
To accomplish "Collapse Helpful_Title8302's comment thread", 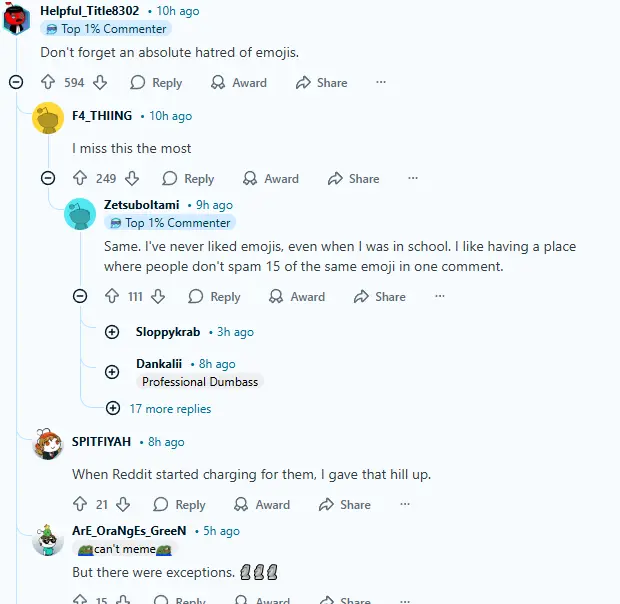I will click(16, 82).
